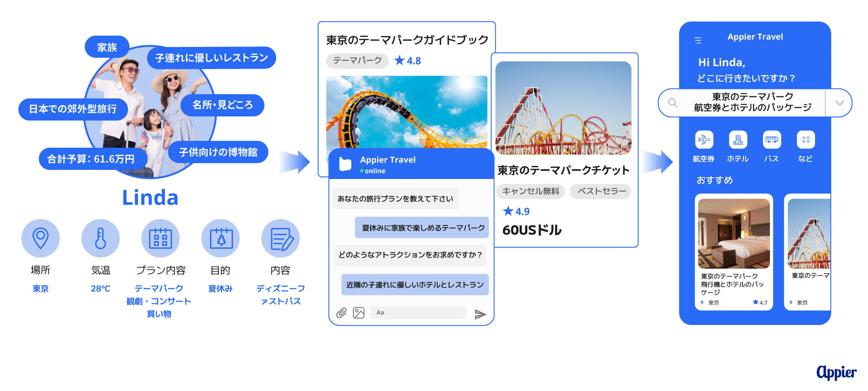868x391 pixels.
Task: Click the Linda name heading
Action: [150, 198]
